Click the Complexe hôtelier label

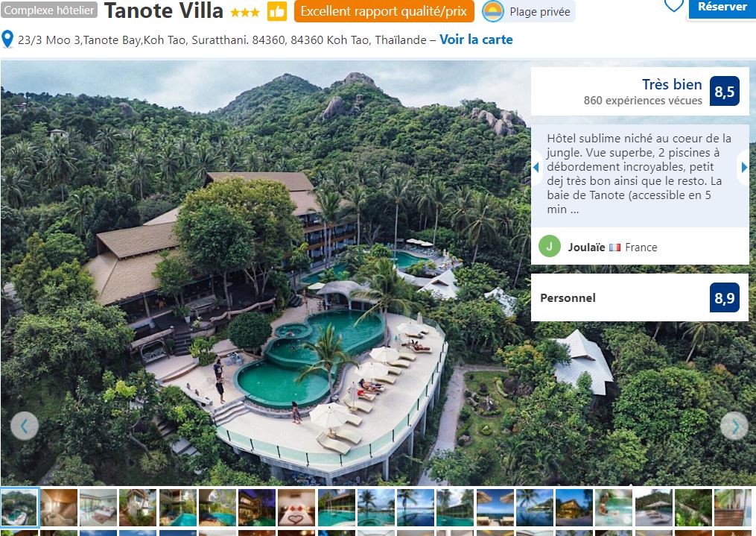pyautogui.click(x=48, y=10)
